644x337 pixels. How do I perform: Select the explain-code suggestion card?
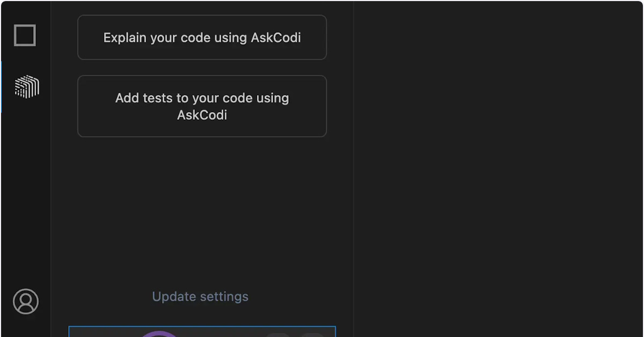(202, 38)
